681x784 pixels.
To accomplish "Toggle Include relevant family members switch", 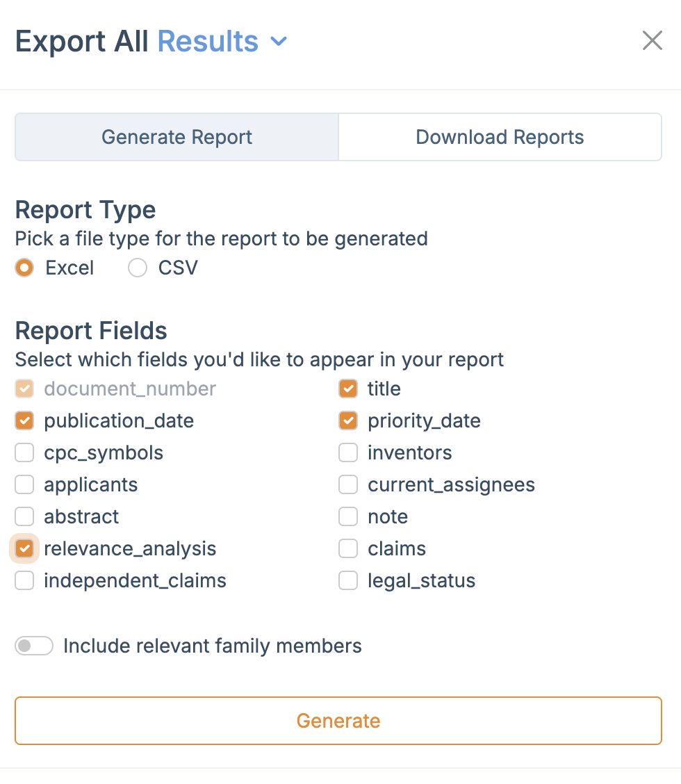I will point(34,646).
